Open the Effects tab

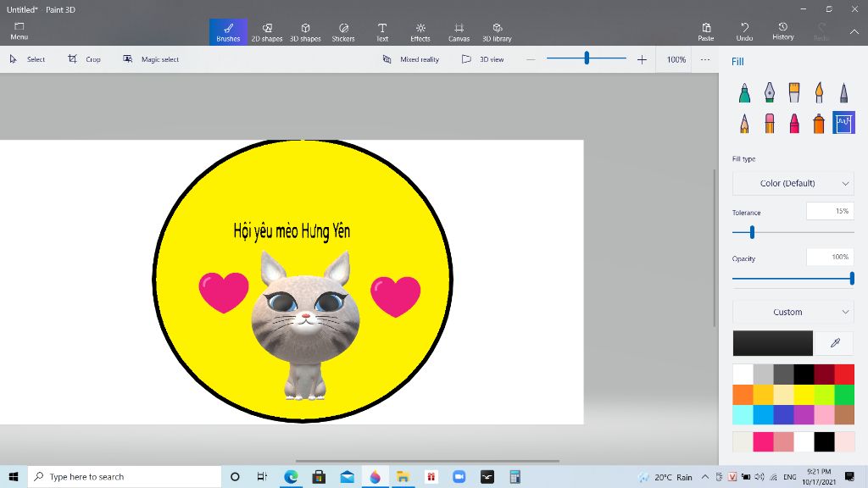(420, 32)
